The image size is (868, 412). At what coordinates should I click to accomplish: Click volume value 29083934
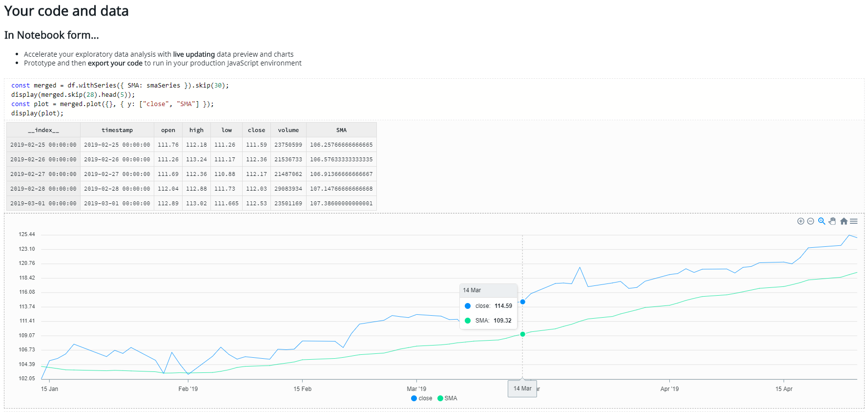click(288, 189)
